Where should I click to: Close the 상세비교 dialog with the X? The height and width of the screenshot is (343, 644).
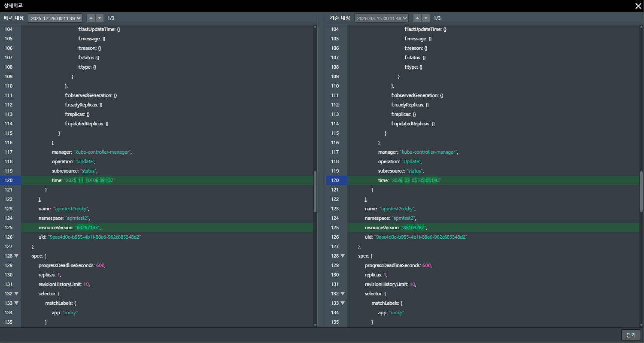pos(638,6)
